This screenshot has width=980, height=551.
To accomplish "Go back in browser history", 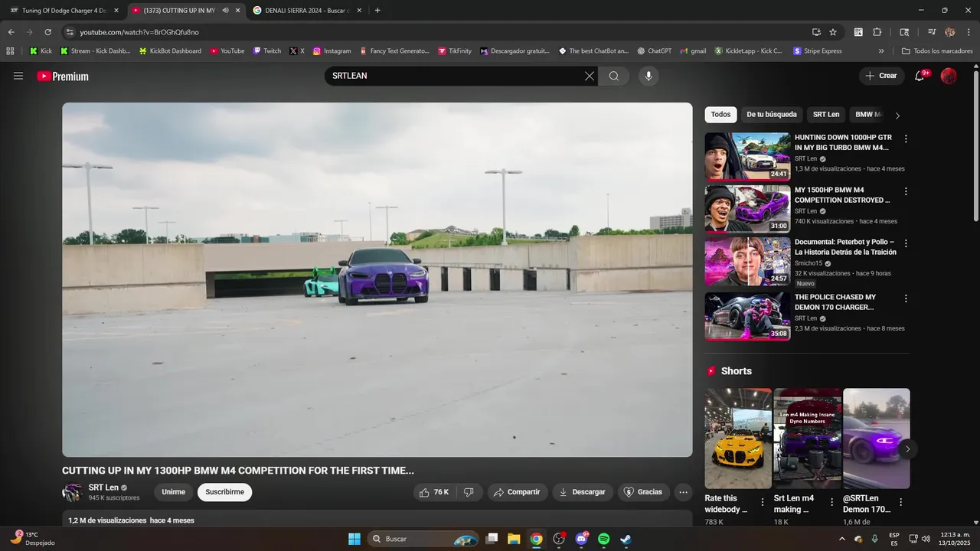I will tap(11, 32).
